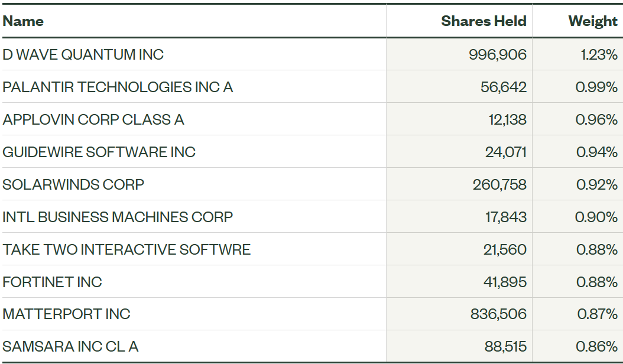The width and height of the screenshot is (623, 364).
Task: Select GUIDEWIRE SOFTWARE INC entry
Action: pyautogui.click(x=99, y=152)
